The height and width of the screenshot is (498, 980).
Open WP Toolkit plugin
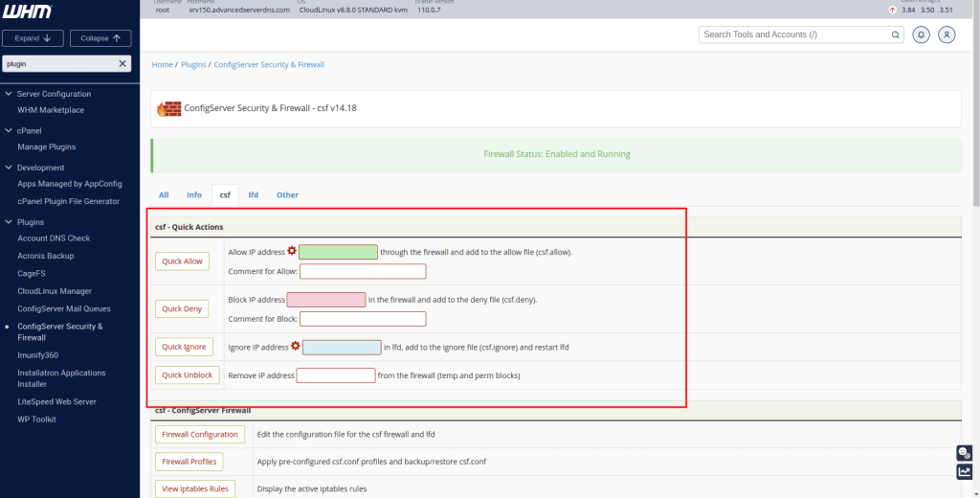coord(37,419)
